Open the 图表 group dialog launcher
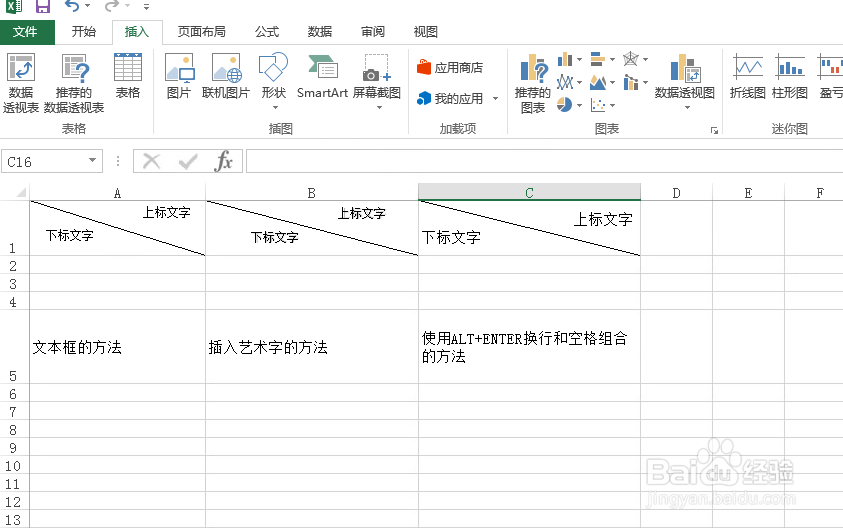The width and height of the screenshot is (843, 528). (714, 130)
